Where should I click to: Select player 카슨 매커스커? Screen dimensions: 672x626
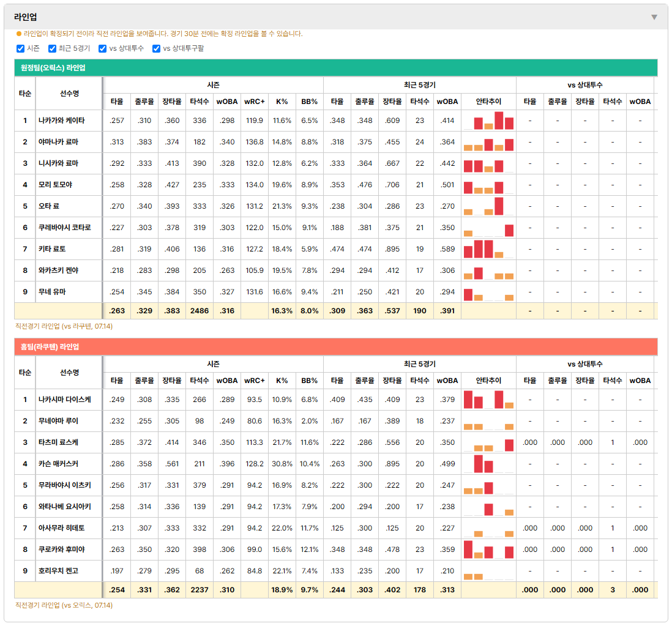tap(58, 464)
